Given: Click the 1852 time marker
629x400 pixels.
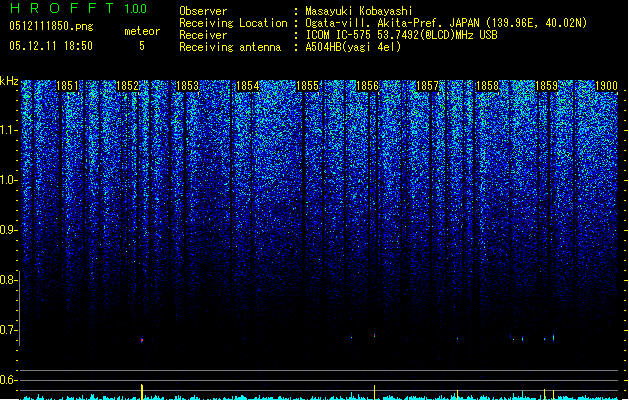Looking at the screenshot, I should (127, 86).
